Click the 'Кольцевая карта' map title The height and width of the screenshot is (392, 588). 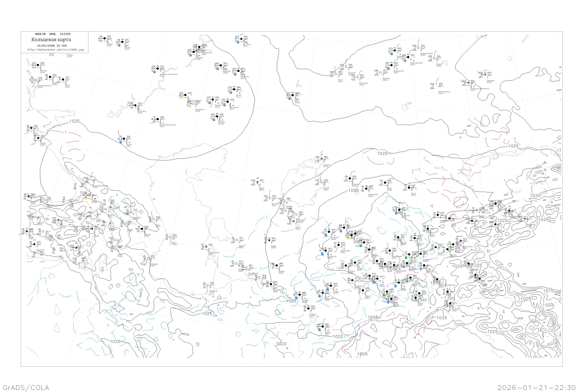(x=51, y=40)
